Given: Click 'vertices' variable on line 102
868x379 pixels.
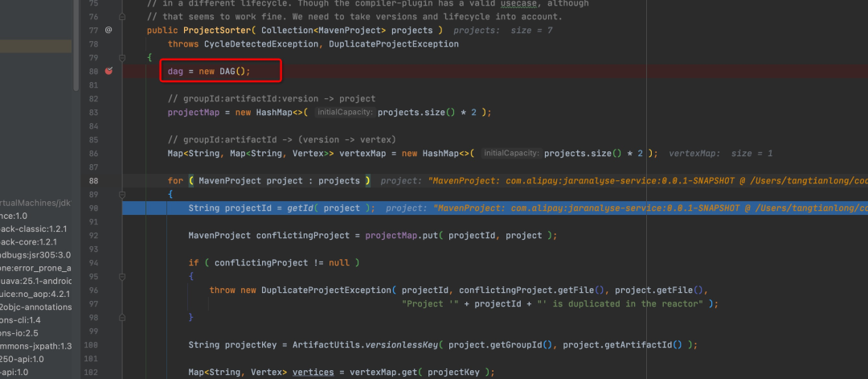Looking at the screenshot, I should click(x=313, y=373).
